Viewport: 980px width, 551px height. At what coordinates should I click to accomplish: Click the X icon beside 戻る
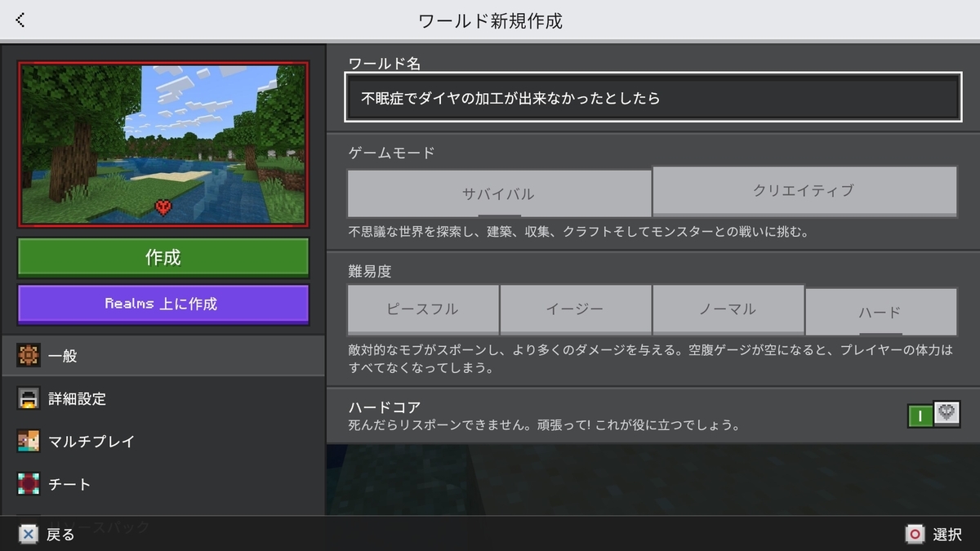pos(28,534)
